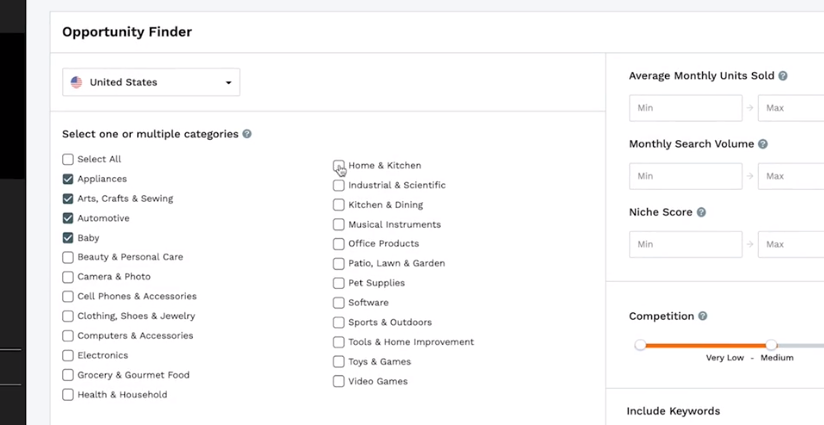Click help icon beside Select categories heading

point(247,134)
